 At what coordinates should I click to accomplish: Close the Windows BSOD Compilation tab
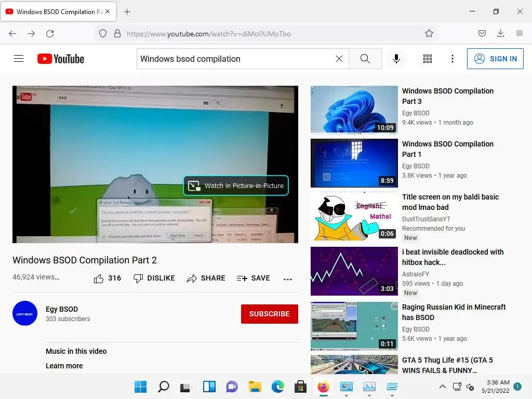pos(108,11)
